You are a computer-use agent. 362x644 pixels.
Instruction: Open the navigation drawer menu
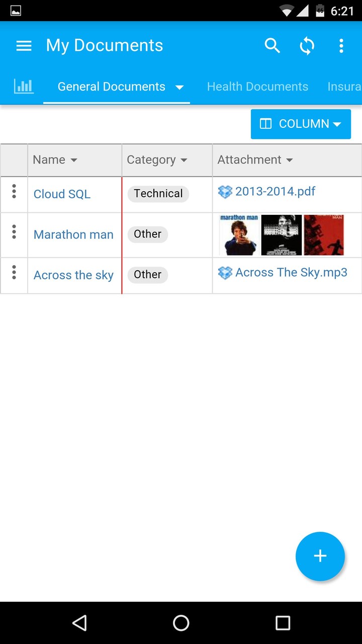(x=24, y=45)
